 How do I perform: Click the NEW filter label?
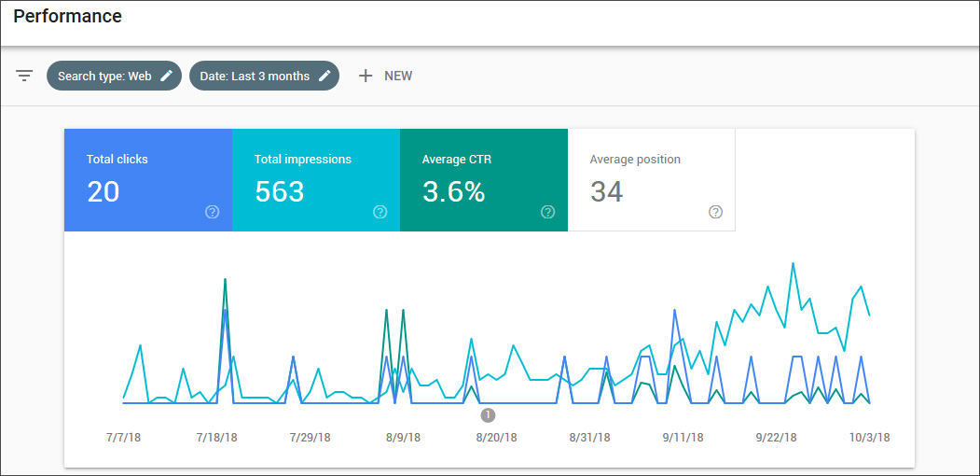(398, 76)
